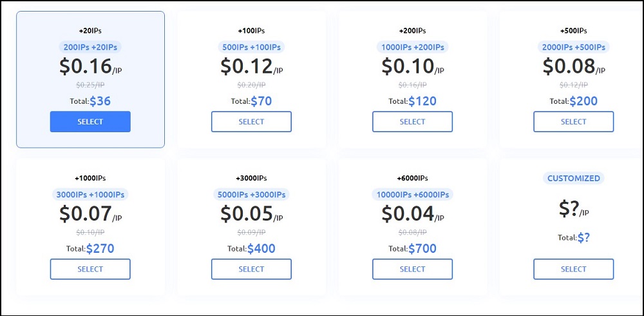The height and width of the screenshot is (316, 644).
Task: Choose SELECT for the $400 plan
Action: tap(251, 269)
